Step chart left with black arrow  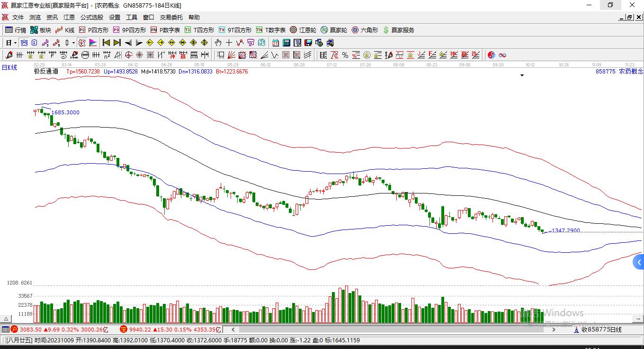click(x=128, y=43)
